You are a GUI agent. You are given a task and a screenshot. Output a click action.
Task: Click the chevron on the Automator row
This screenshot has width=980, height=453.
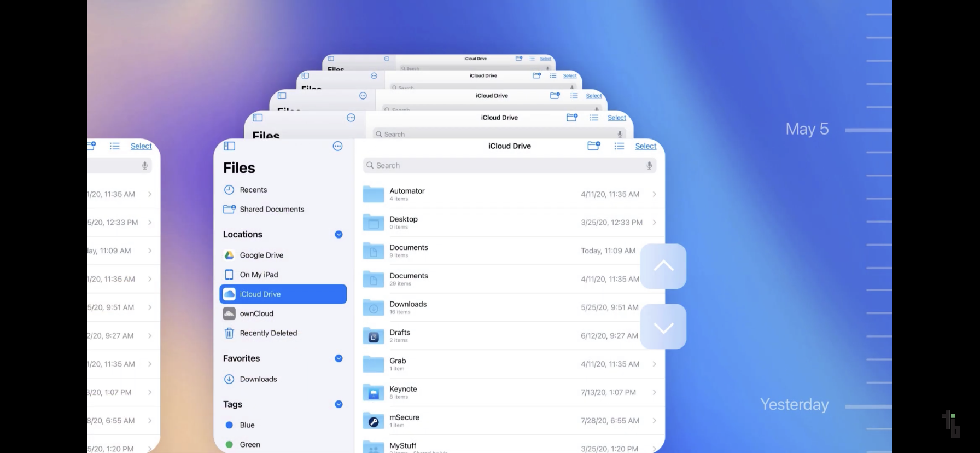[654, 194]
